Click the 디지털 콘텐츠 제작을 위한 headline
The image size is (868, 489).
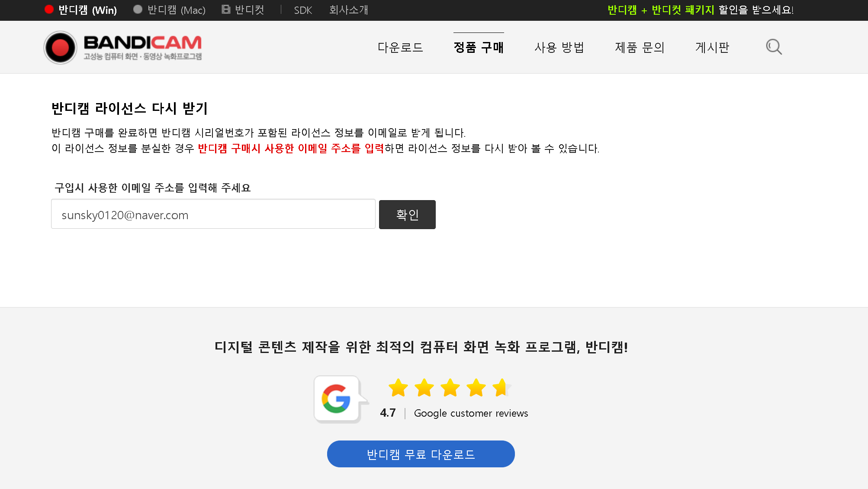click(421, 347)
